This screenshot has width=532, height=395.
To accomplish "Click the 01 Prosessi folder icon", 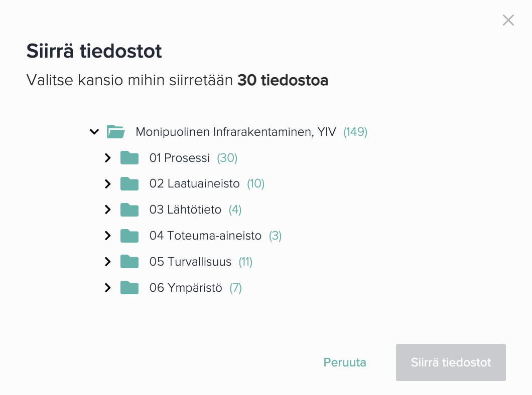I will click(129, 158).
